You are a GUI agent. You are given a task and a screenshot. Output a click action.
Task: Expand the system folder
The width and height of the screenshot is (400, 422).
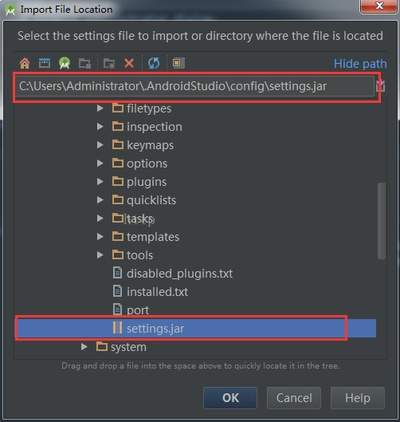[x=84, y=347]
